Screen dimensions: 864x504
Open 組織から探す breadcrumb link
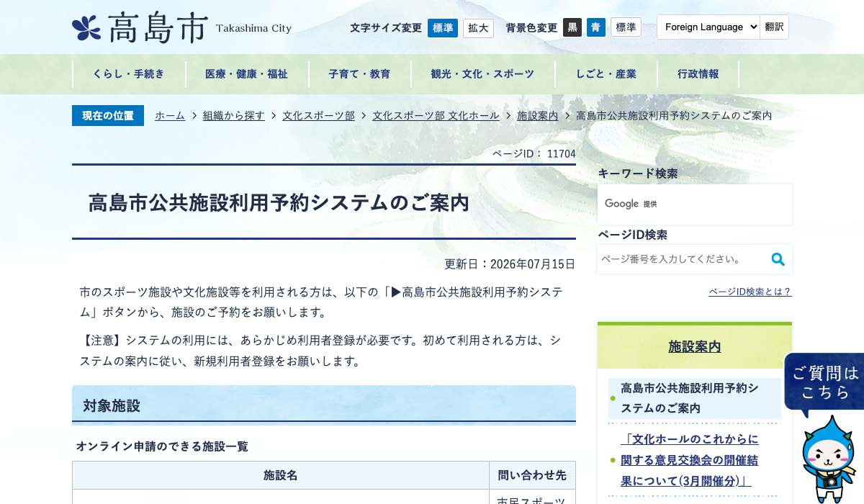(234, 115)
